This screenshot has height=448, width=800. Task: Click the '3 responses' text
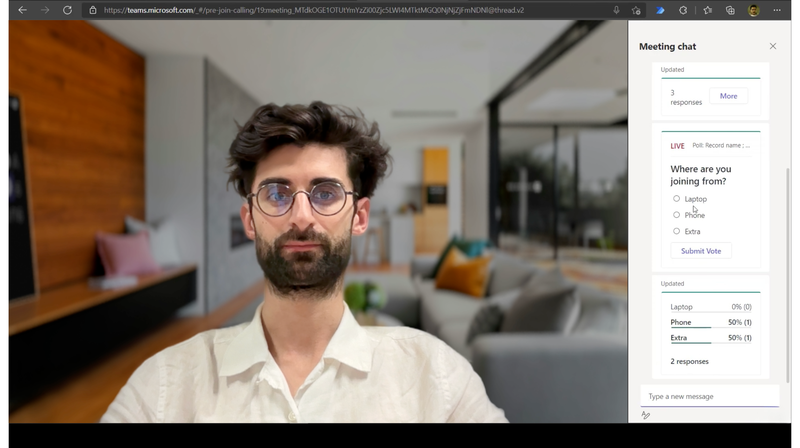coord(686,97)
